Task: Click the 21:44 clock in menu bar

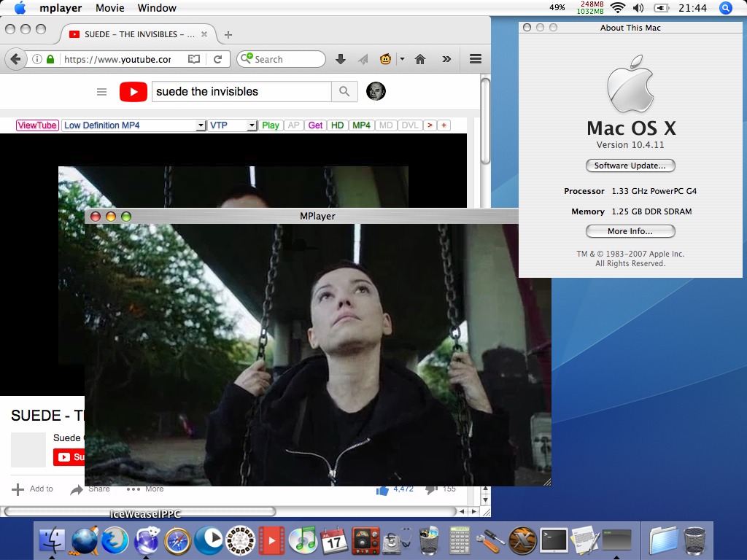Action: (x=692, y=8)
